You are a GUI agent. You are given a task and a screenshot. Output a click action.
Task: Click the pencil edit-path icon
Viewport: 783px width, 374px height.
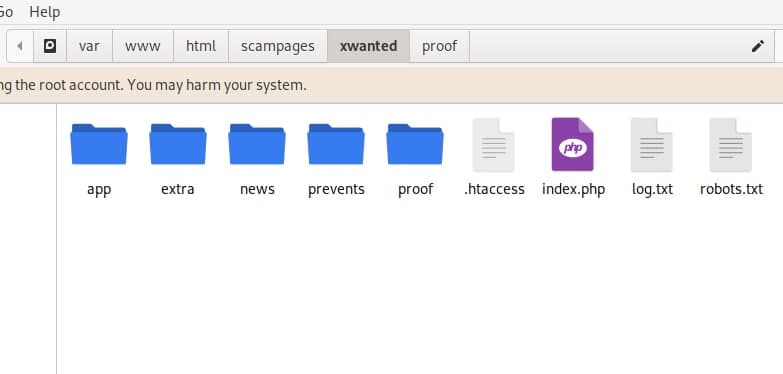pos(758,46)
